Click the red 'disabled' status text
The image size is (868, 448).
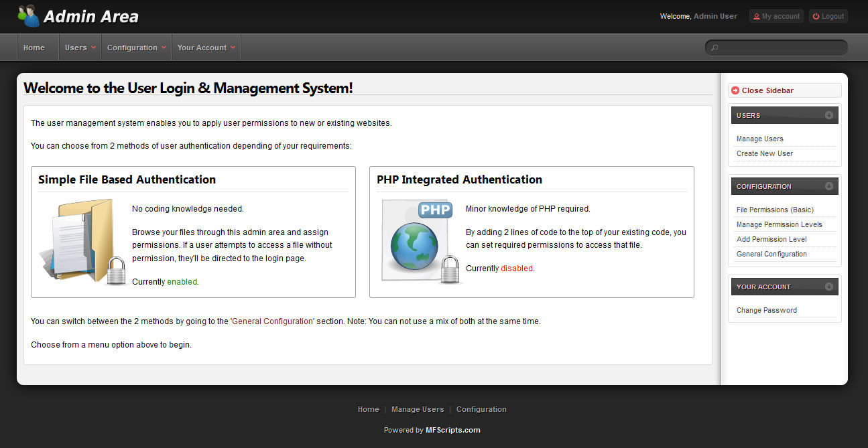pyautogui.click(x=517, y=269)
